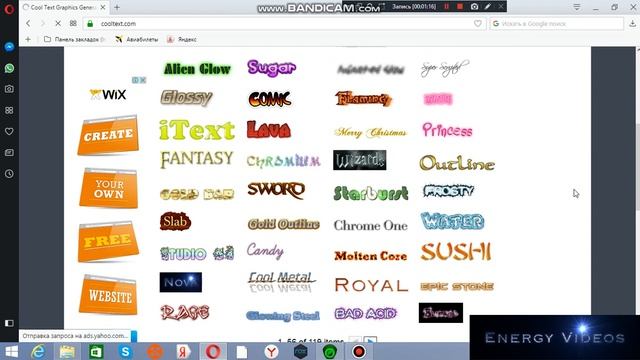Choose the Frosty logo style
Screen dimensions: 640x360
(449, 191)
